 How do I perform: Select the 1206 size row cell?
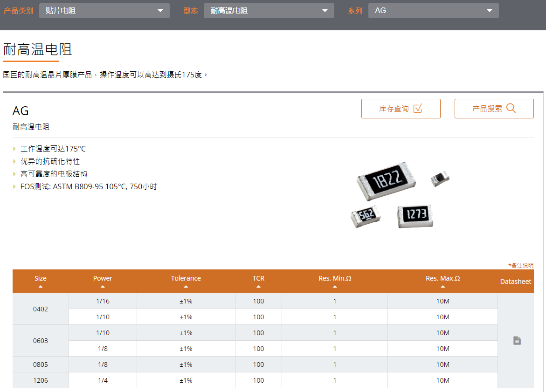[41, 380]
